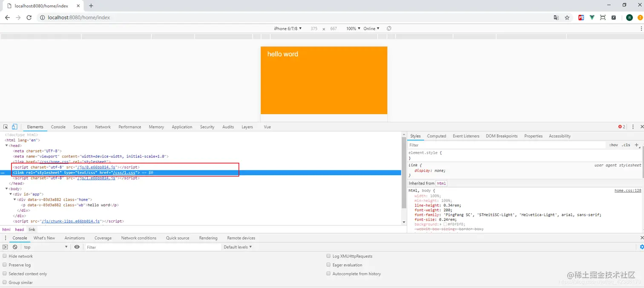Click the background color swatch #f8f8f8
644x288 pixels.
coord(445,224)
